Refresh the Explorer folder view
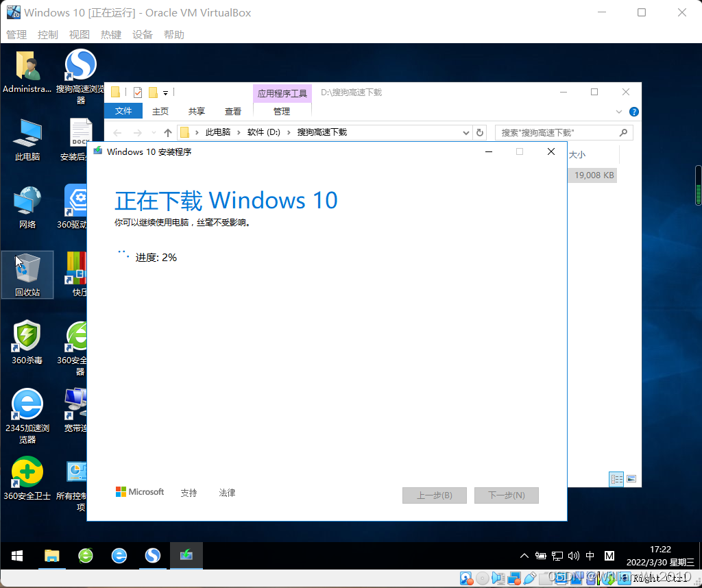This screenshot has width=702, height=588. 479,132
